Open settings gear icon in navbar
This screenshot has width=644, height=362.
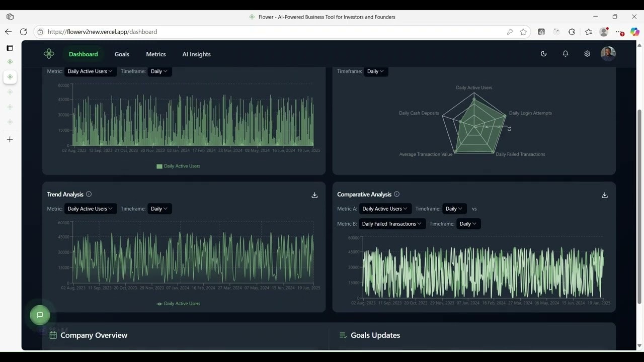click(x=587, y=54)
